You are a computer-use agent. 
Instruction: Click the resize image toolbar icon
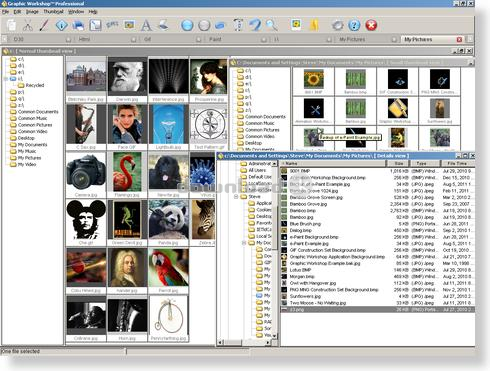pyautogui.click(x=95, y=25)
